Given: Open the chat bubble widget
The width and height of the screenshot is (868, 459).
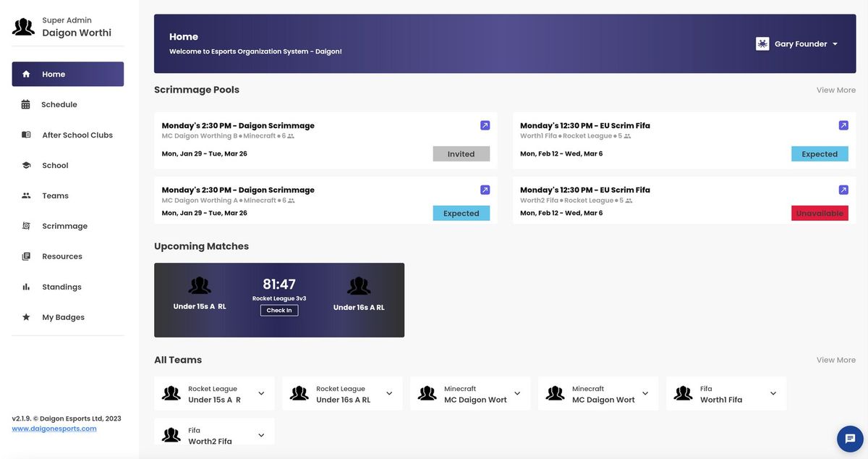Looking at the screenshot, I should click(x=850, y=439).
